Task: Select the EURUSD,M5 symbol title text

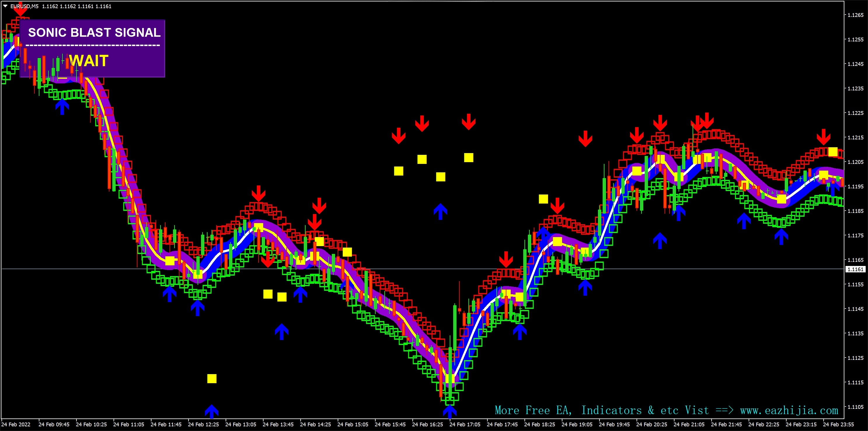Action: pos(24,6)
